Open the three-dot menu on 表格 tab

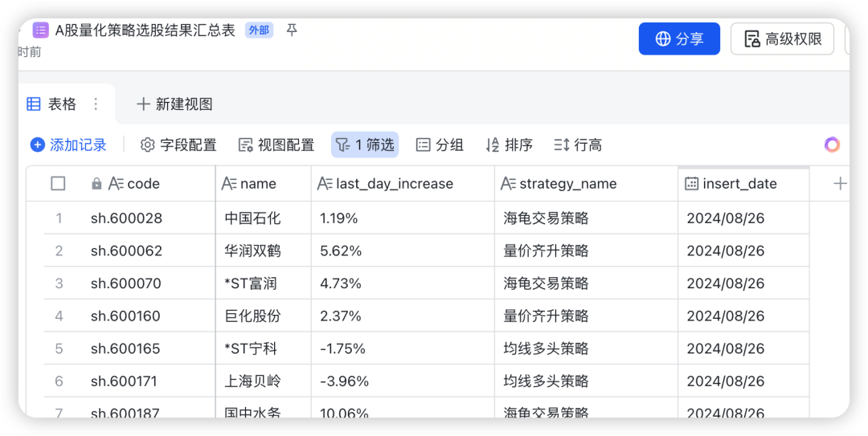(96, 104)
